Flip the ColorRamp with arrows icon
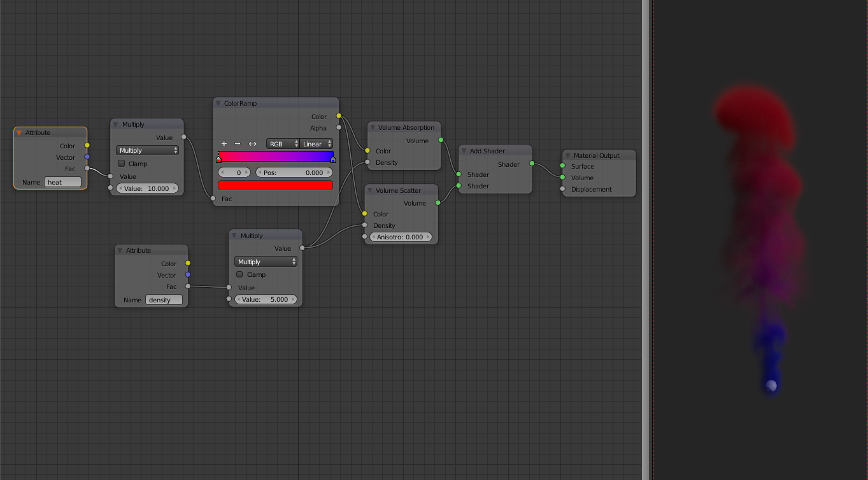Screen dimensions: 868x480 pyautogui.click(x=252, y=144)
